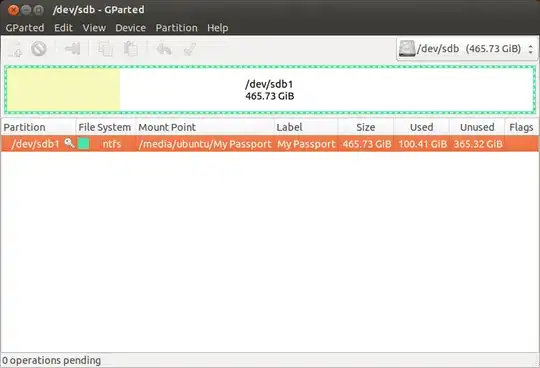Open the GParted menu
The image size is (540, 368).
(25, 28)
